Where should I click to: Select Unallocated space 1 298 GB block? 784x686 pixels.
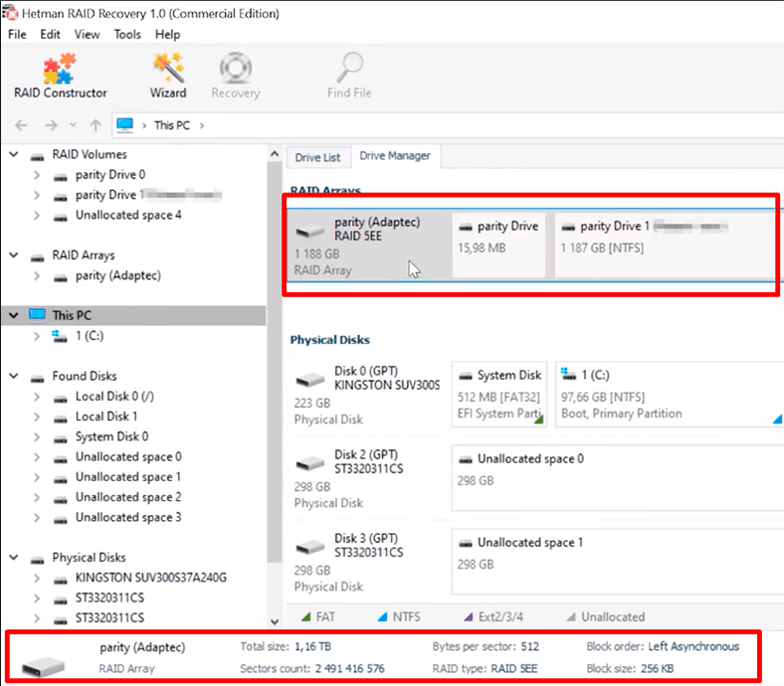[x=618, y=562]
